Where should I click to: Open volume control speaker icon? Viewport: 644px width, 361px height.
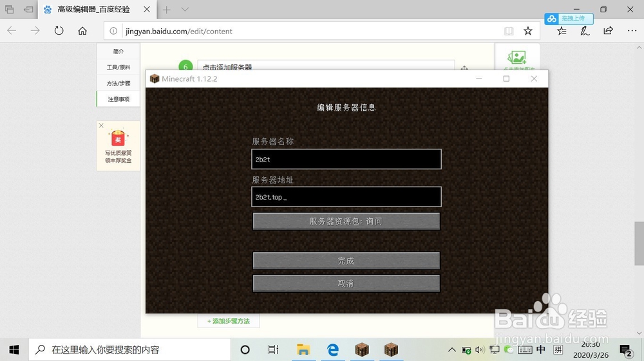[480, 350]
